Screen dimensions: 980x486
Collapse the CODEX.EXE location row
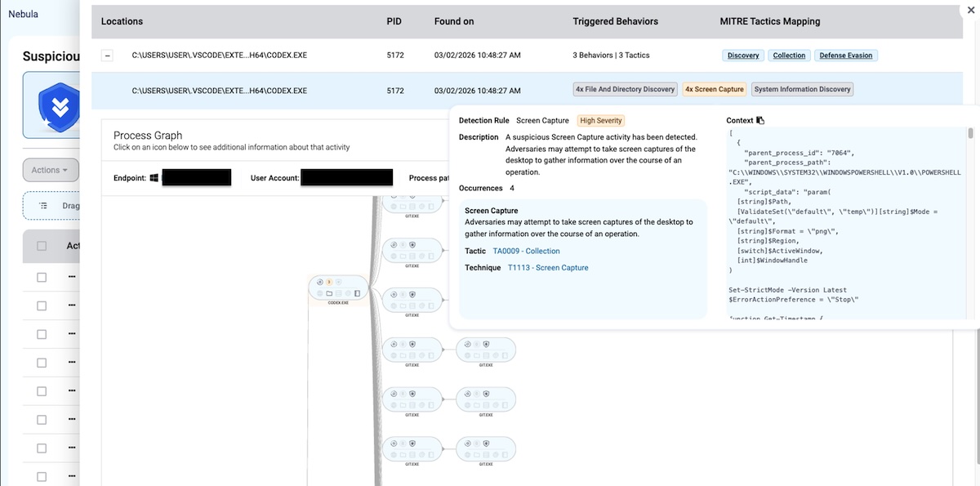pyautogui.click(x=107, y=56)
